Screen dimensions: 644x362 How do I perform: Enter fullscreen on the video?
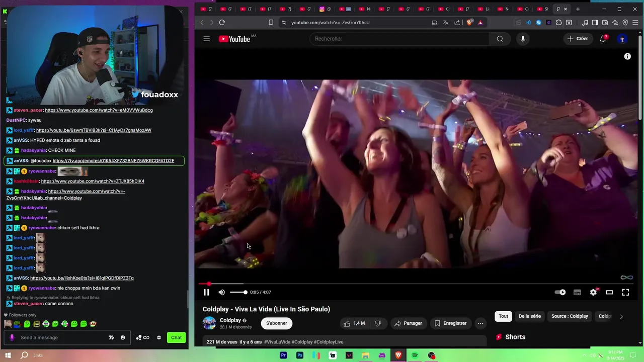[625, 292]
